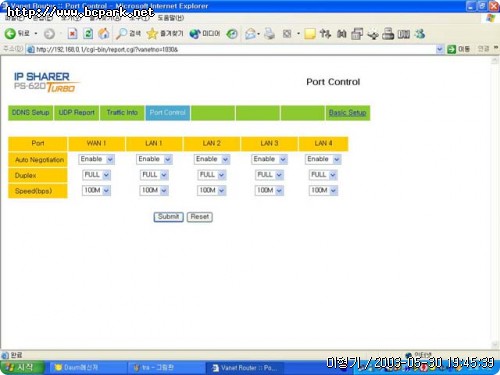Screen dimensions: 500x375
Task: Follow the Basic Setup link
Action: pos(347,113)
